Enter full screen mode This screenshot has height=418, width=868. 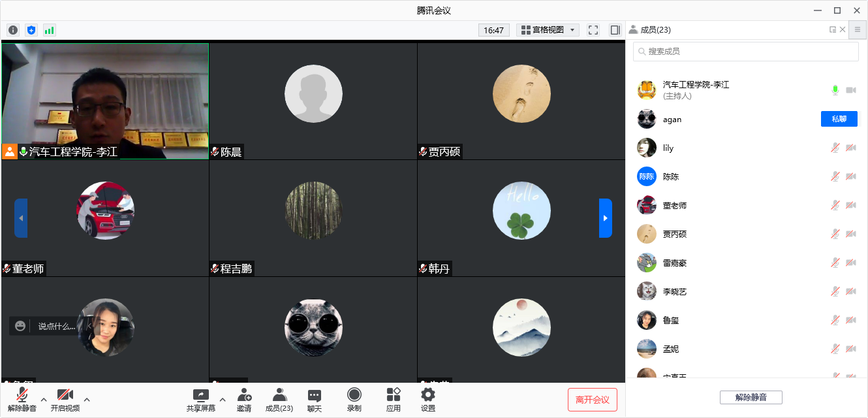coord(593,30)
